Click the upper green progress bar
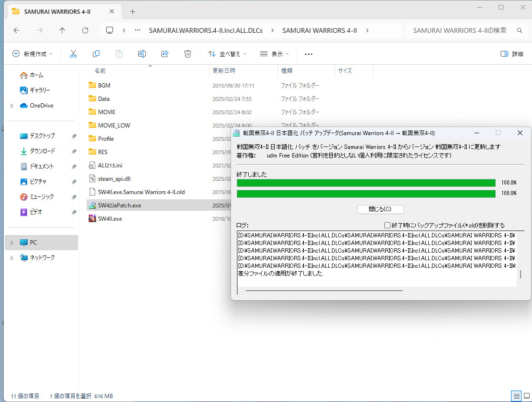The width and height of the screenshot is (532, 402). point(366,183)
